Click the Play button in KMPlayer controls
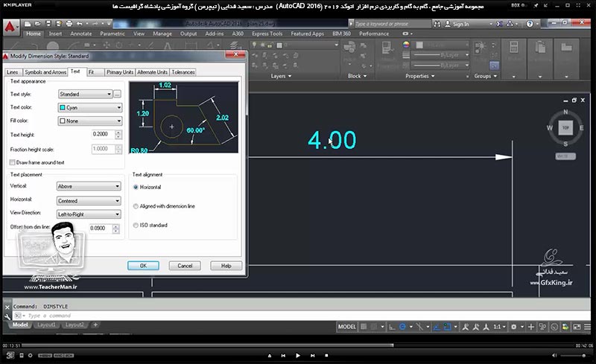This screenshot has width=596, height=364. 297,356
